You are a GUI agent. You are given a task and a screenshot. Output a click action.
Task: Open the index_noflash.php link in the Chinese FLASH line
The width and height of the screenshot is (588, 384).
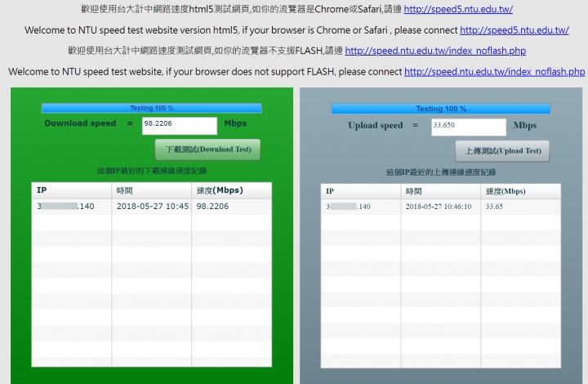coord(435,51)
